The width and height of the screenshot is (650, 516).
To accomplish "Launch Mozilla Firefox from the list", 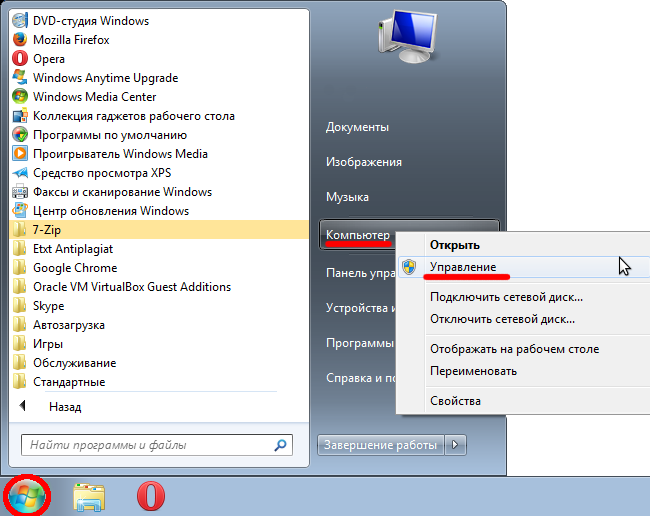I will pyautogui.click(x=71, y=40).
